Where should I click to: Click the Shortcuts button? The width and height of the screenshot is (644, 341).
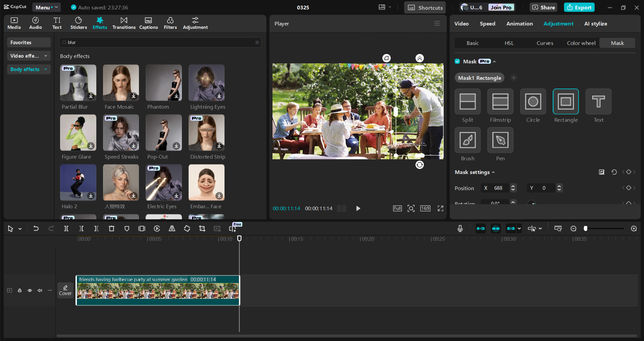pos(424,7)
